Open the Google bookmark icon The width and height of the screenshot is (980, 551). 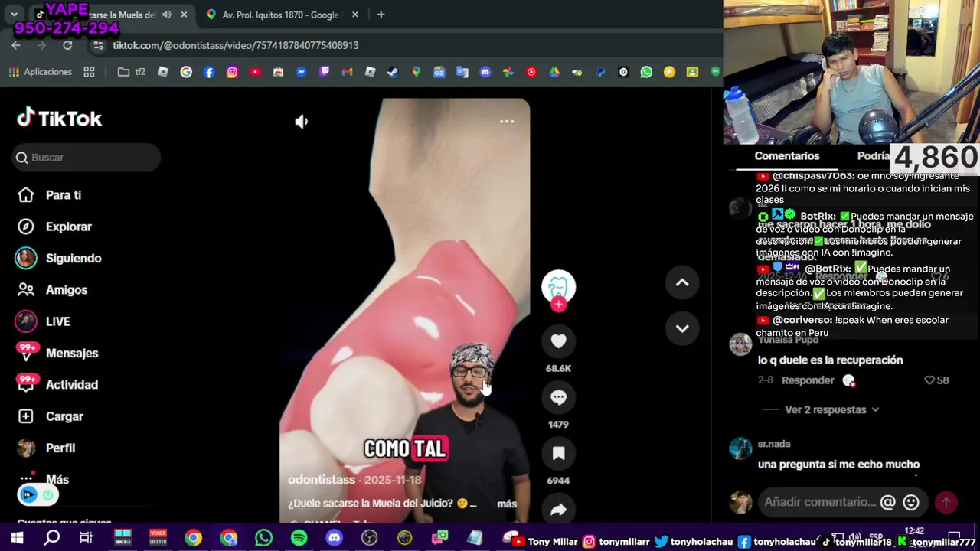coord(186,72)
